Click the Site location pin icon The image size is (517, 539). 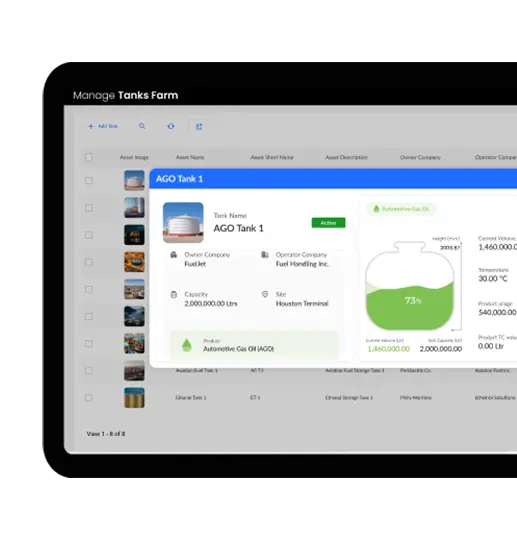(265, 294)
